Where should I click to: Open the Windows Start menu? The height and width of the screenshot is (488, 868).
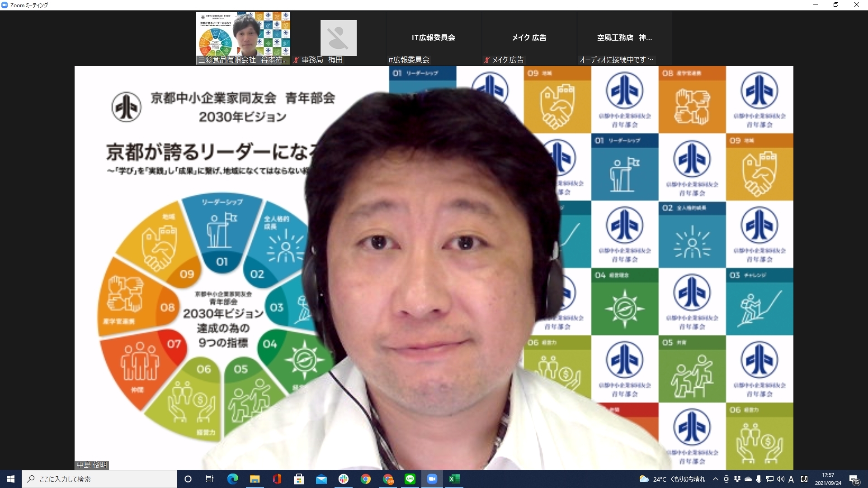point(11,479)
